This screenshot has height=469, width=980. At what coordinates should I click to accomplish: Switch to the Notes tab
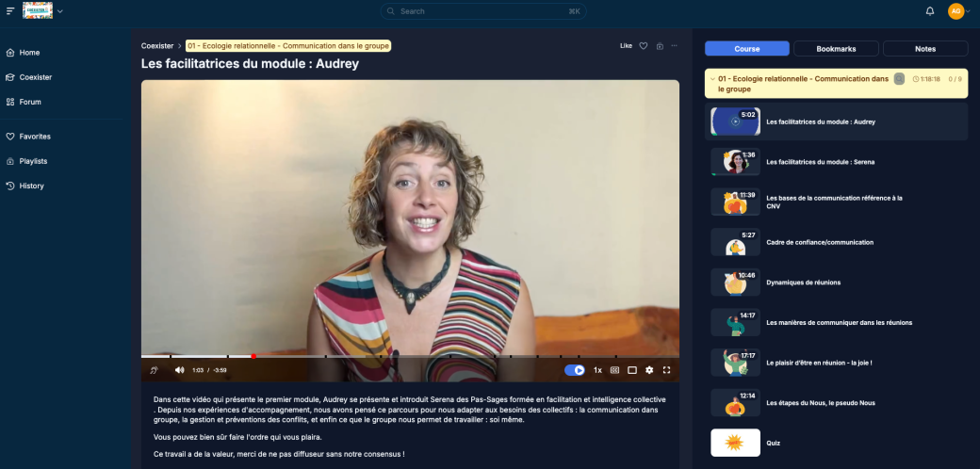tap(924, 49)
